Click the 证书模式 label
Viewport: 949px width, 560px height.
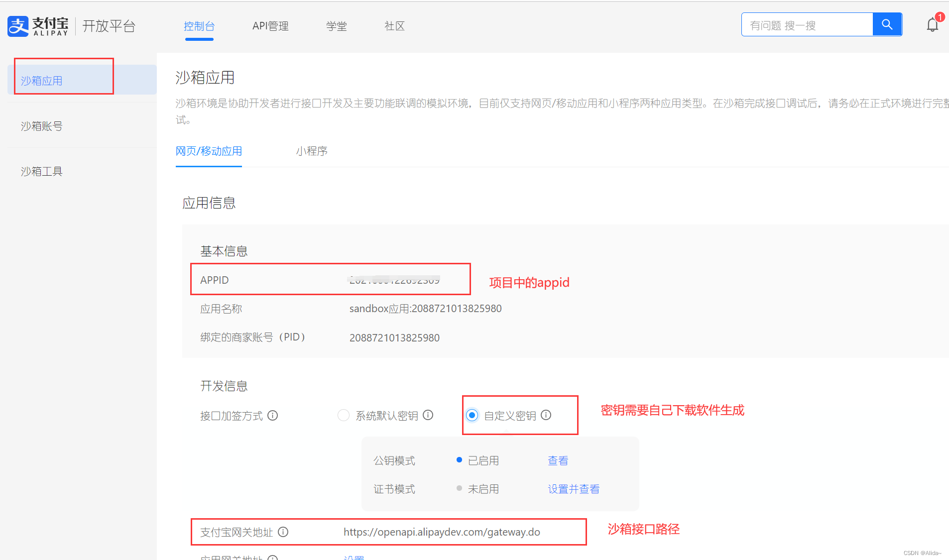(x=394, y=489)
